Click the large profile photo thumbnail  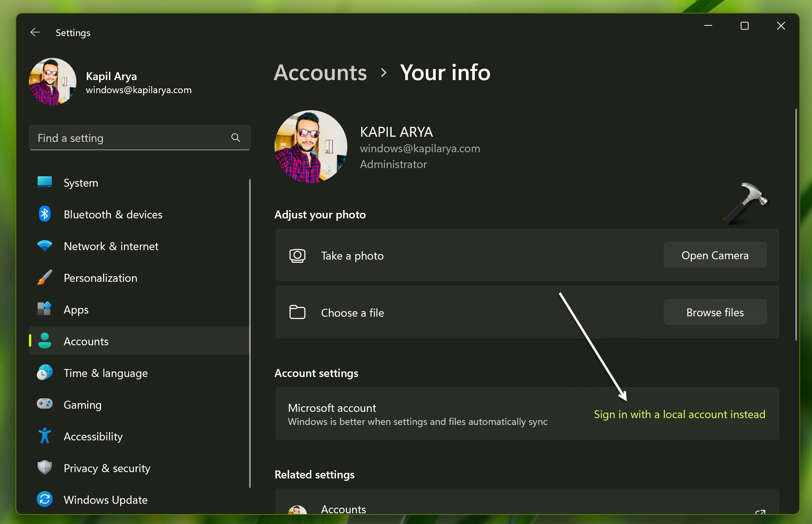pos(311,147)
